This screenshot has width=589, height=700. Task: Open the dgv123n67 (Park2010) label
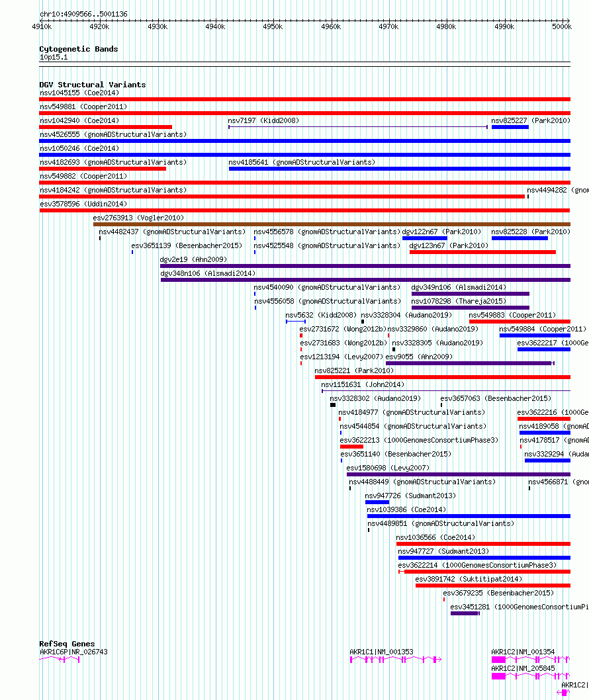coord(449,245)
